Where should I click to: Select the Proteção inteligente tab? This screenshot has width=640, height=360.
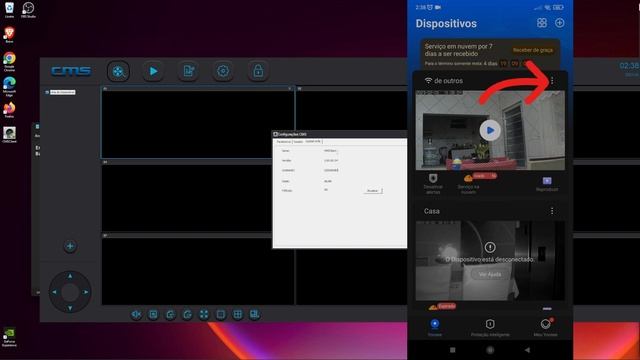click(x=490, y=327)
